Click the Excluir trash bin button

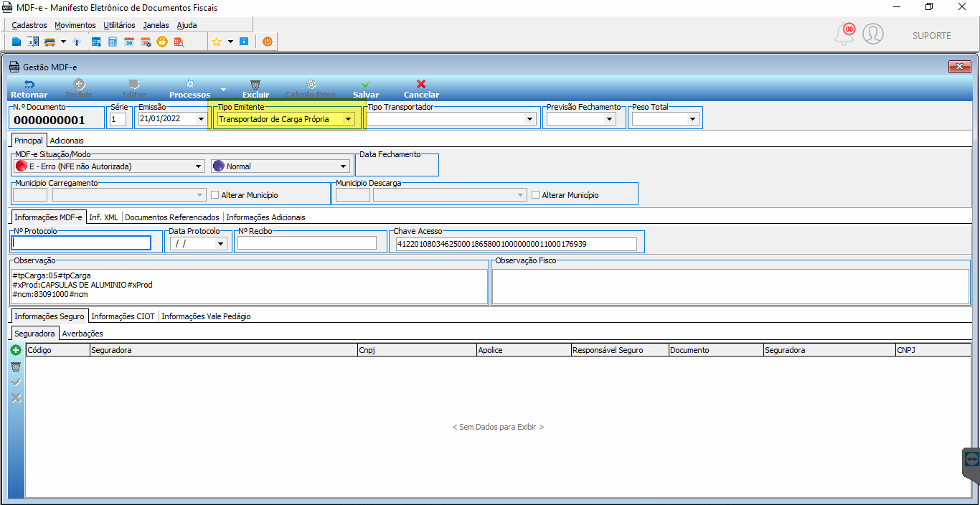coord(255,89)
